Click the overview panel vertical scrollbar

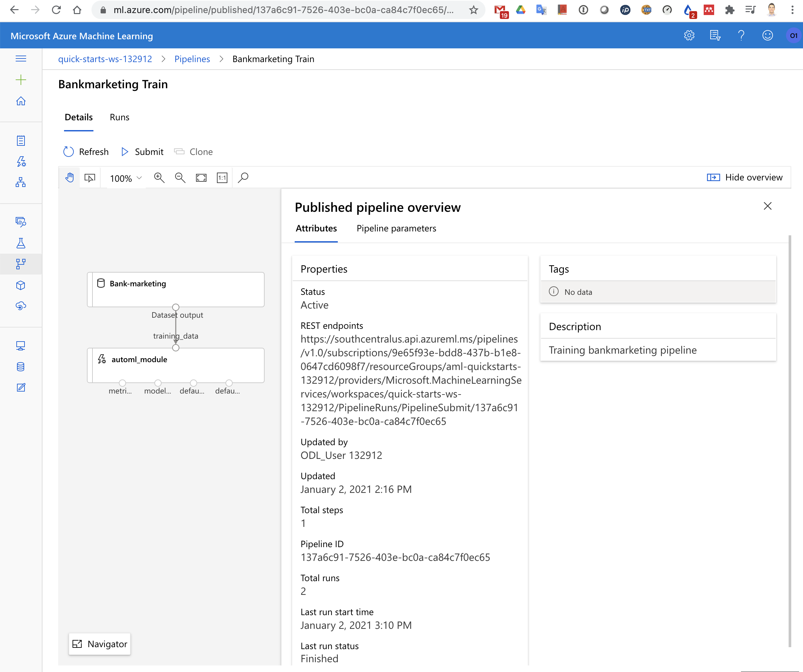(x=790, y=440)
